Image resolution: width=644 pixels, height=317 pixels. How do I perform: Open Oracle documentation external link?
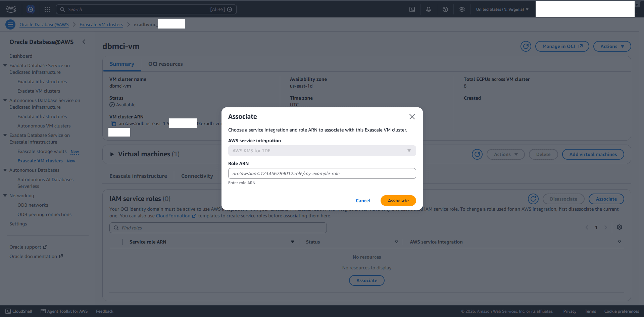pos(36,256)
